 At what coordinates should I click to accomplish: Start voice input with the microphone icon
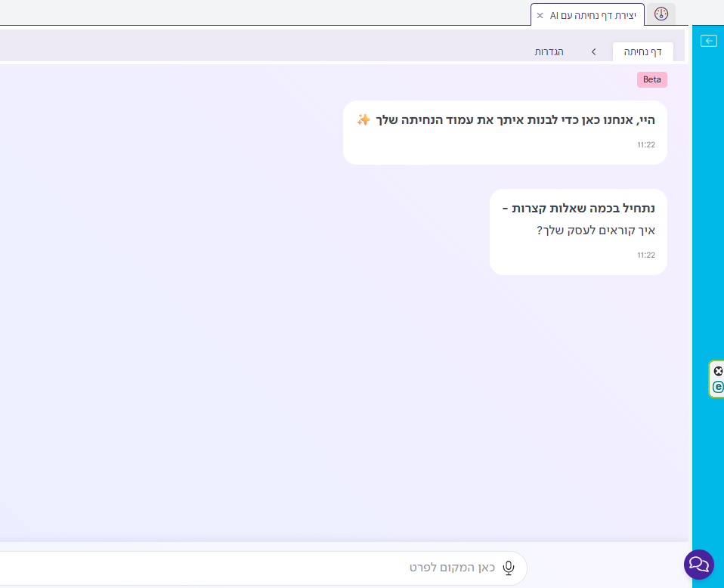[x=509, y=567]
